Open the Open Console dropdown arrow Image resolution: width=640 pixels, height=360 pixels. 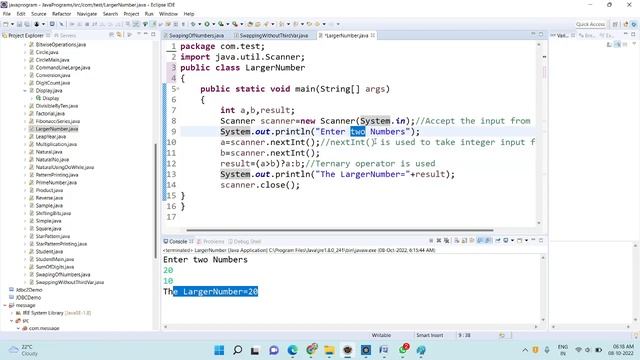526,241
